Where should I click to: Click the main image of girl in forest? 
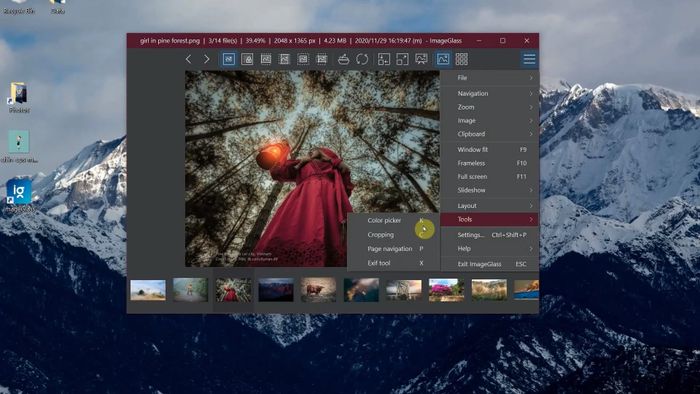click(x=312, y=169)
